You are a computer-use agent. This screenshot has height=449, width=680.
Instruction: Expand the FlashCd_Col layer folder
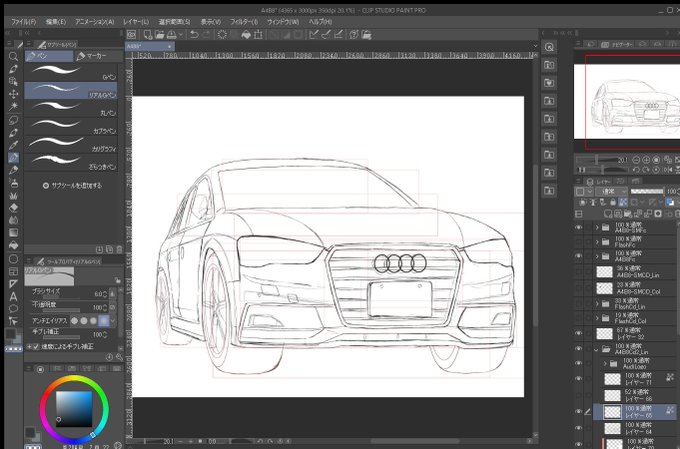pyautogui.click(x=597, y=318)
